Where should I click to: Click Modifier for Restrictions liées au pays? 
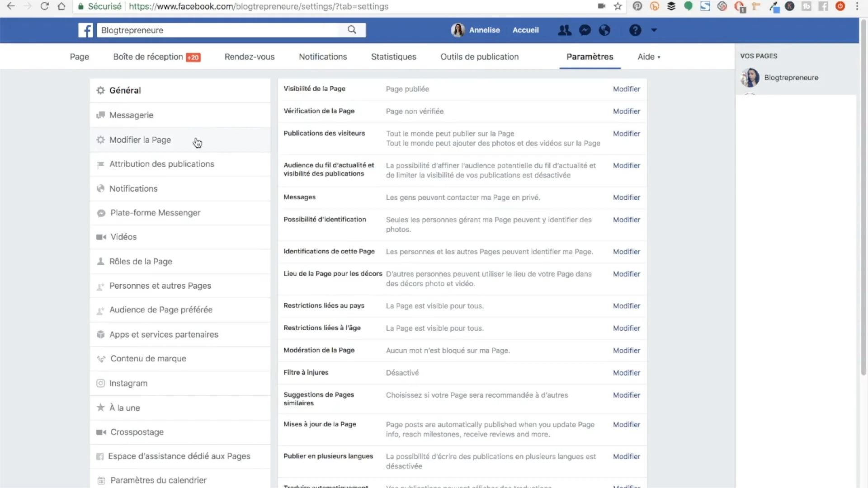pos(626,306)
